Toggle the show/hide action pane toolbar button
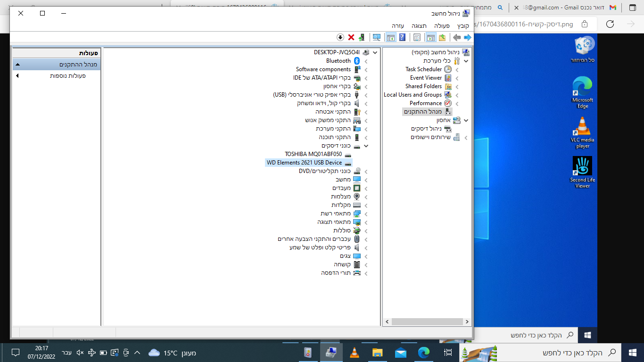 click(x=390, y=37)
